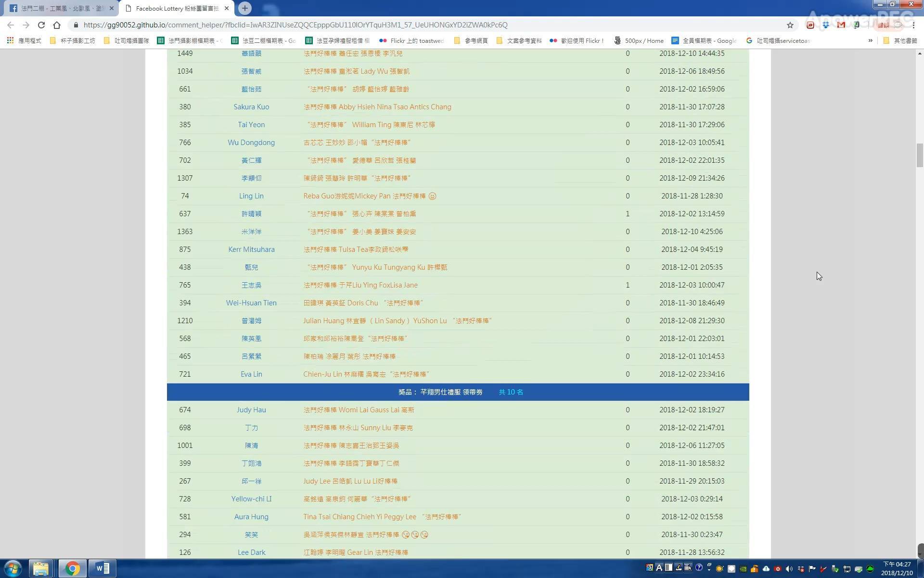Open File Explorer from the taskbar
This screenshot has height=578, width=924.
pos(41,569)
